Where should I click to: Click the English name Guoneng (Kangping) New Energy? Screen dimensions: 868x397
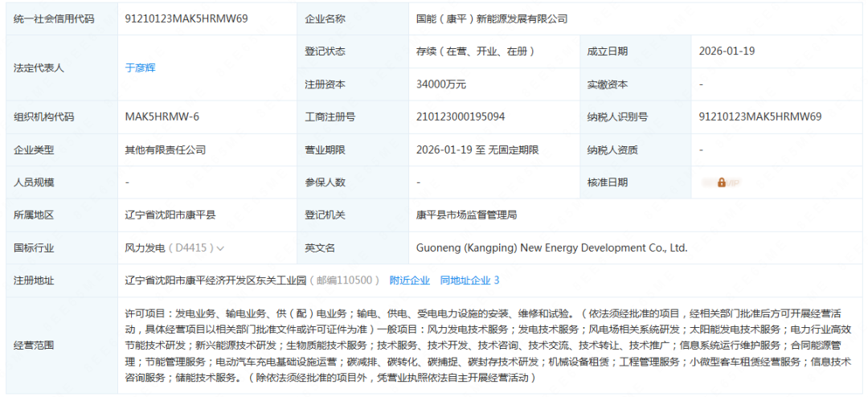click(x=552, y=248)
